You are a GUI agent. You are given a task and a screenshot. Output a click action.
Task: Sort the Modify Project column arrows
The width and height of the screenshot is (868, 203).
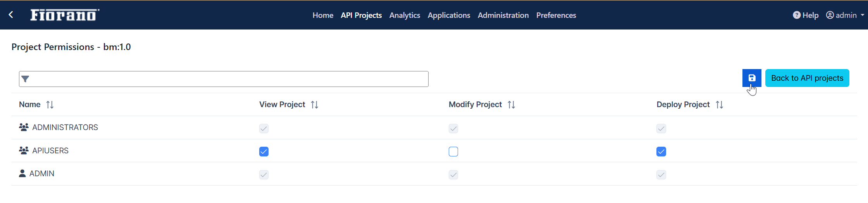pyautogui.click(x=511, y=105)
